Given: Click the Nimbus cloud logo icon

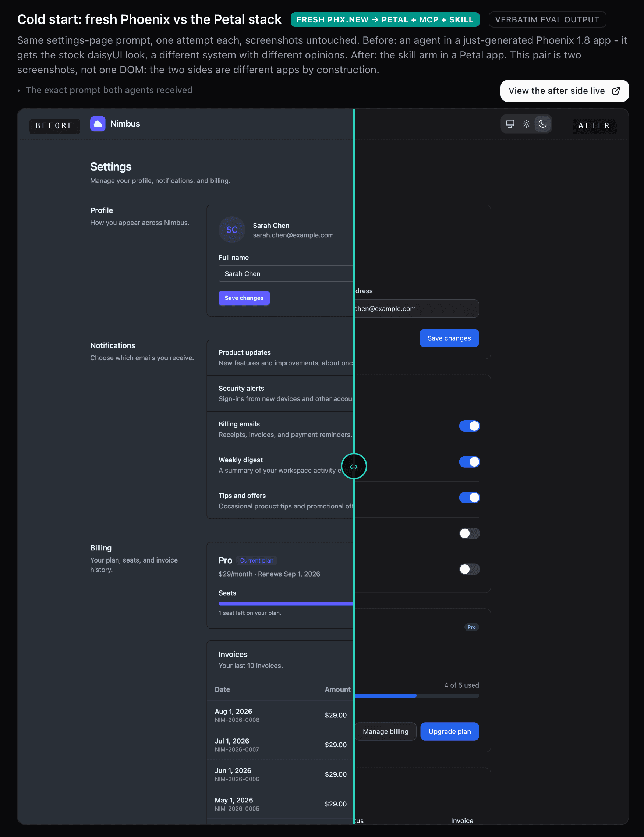Looking at the screenshot, I should point(98,124).
